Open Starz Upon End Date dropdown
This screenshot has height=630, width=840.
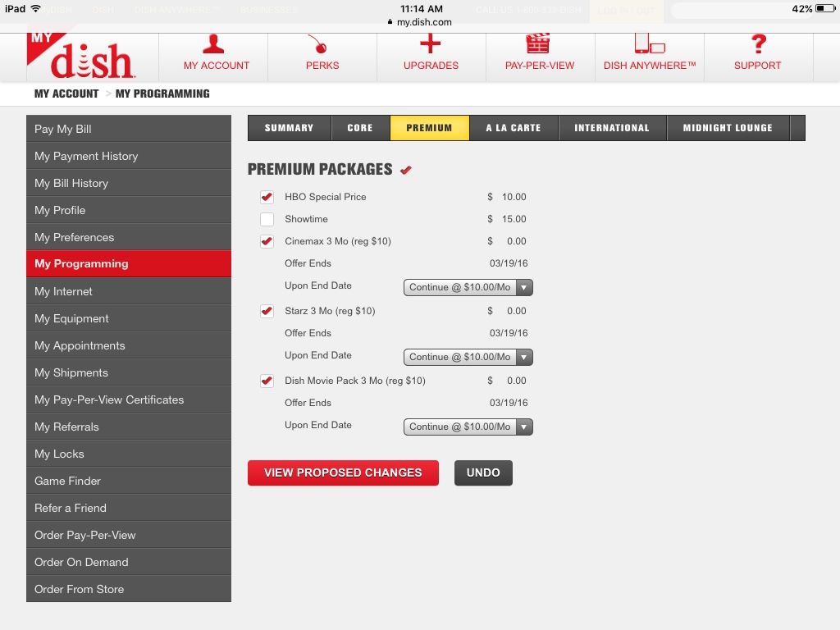[x=468, y=357]
